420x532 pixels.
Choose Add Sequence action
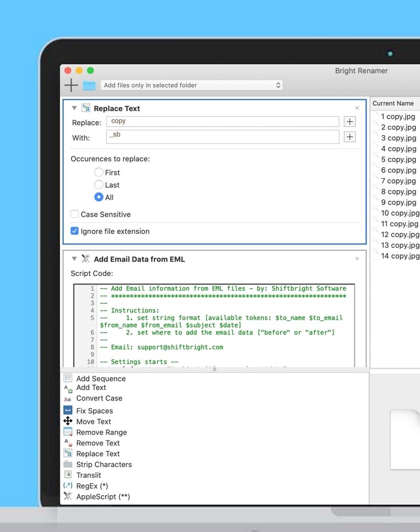101,378
